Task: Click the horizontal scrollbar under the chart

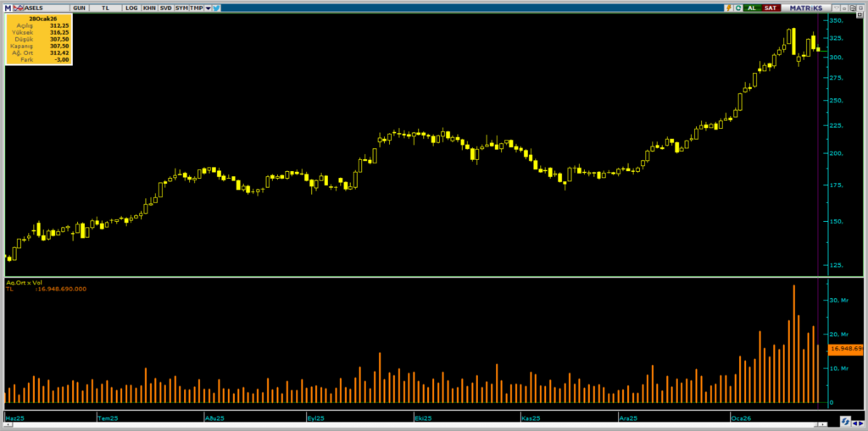Action: point(415,424)
